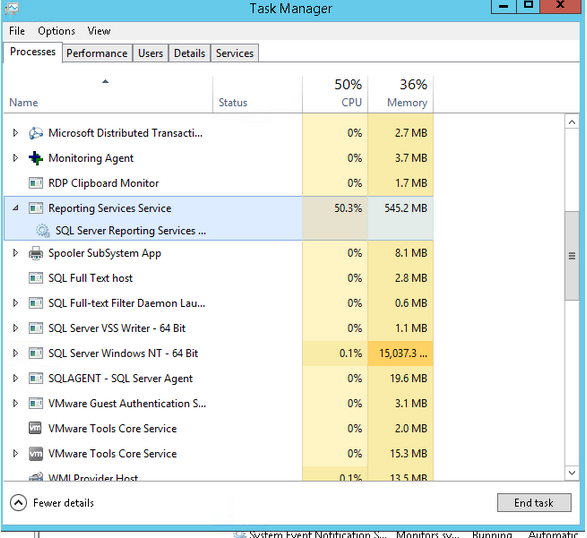Expand SQL Full-text Filter Daemon Launcher

(x=15, y=303)
